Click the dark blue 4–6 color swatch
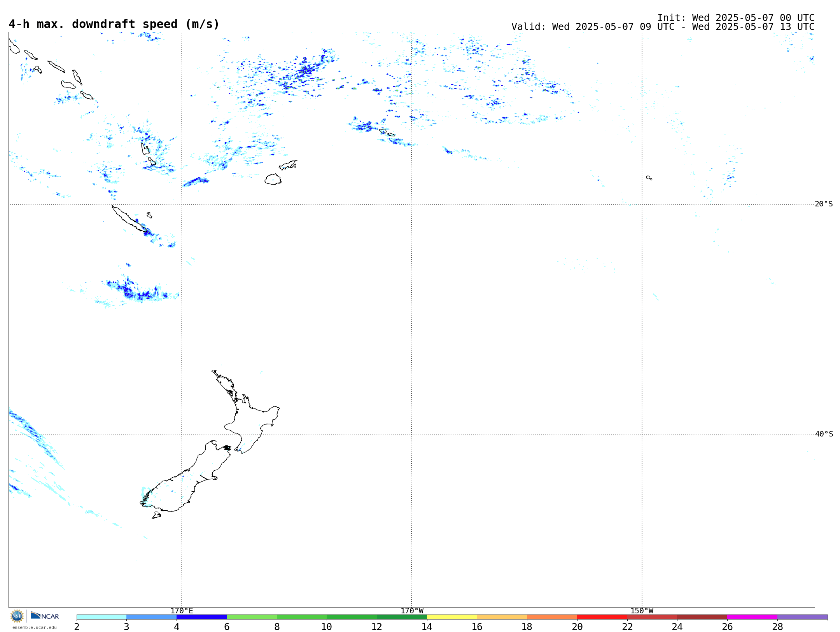 coord(201,617)
